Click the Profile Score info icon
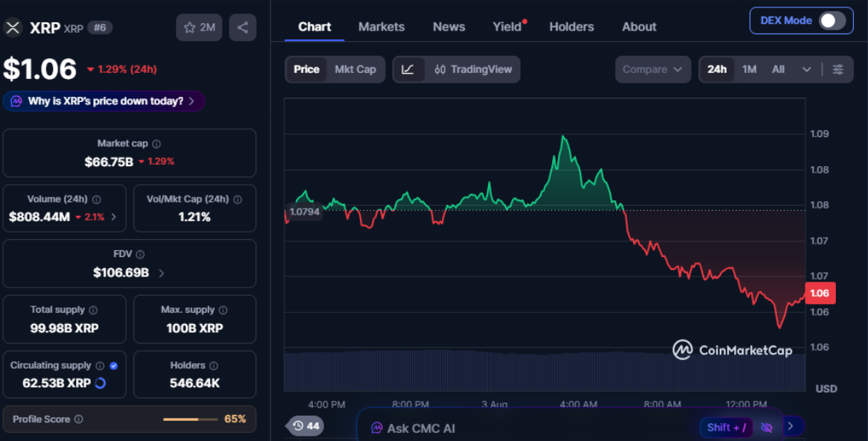The height and width of the screenshot is (441, 868). 79,419
